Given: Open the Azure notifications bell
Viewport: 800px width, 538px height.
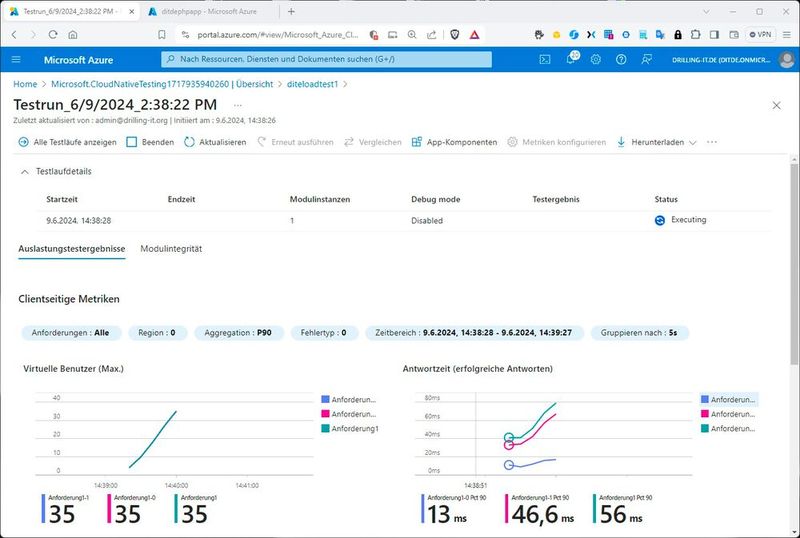Looking at the screenshot, I should pyautogui.click(x=571, y=59).
